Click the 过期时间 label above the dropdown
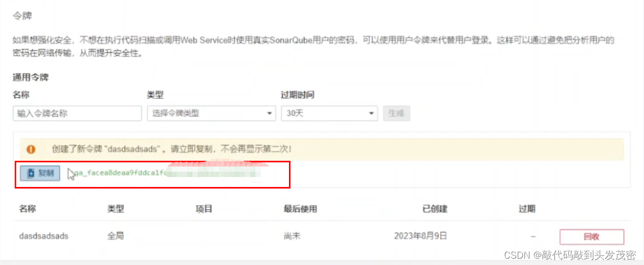Image resolution: width=644 pixels, height=265 pixels. [x=297, y=95]
